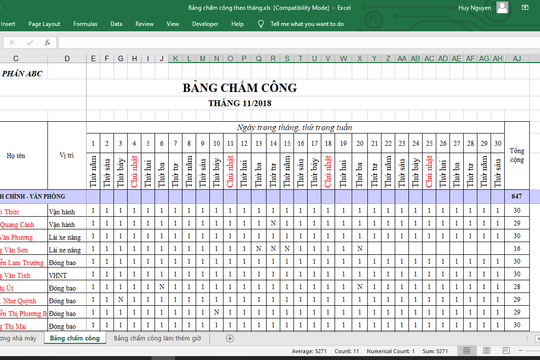Select N on day 14, Quang Cảnh row

[x=273, y=223]
